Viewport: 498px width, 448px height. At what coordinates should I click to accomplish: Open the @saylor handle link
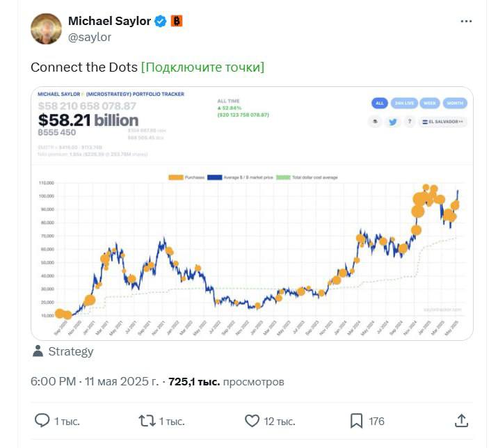90,37
